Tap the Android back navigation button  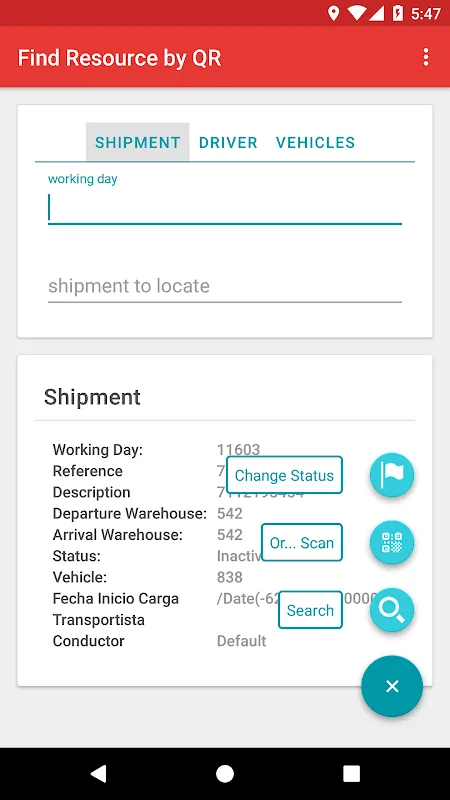[x=98, y=773]
